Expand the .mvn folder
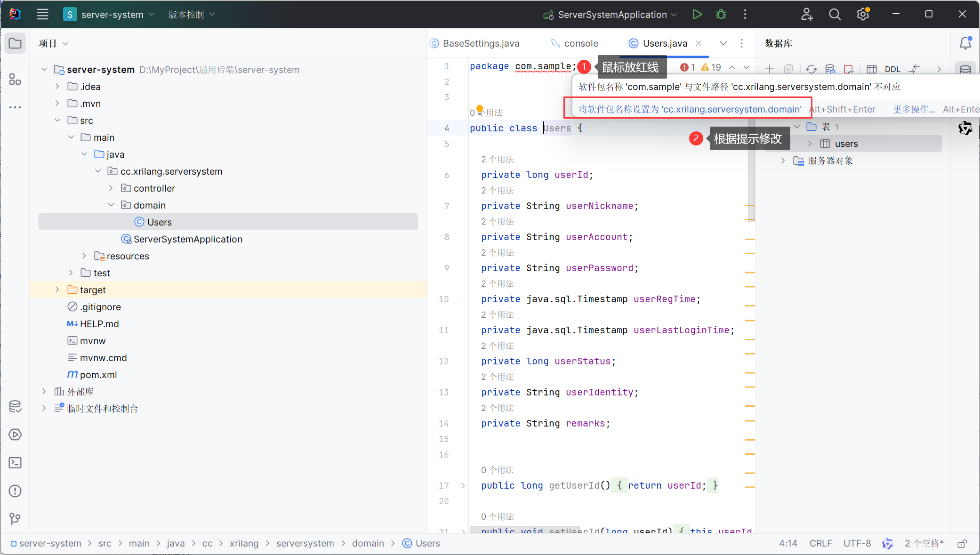The width and height of the screenshot is (980, 555). pos(57,103)
